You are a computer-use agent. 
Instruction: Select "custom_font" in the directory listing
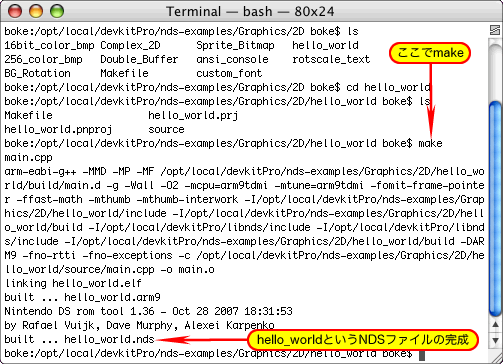coord(229,73)
